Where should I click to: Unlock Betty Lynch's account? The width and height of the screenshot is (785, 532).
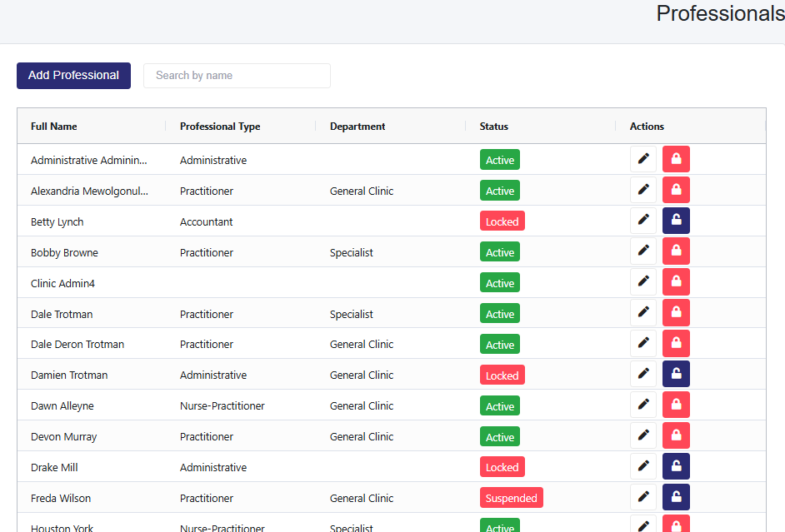(x=676, y=221)
